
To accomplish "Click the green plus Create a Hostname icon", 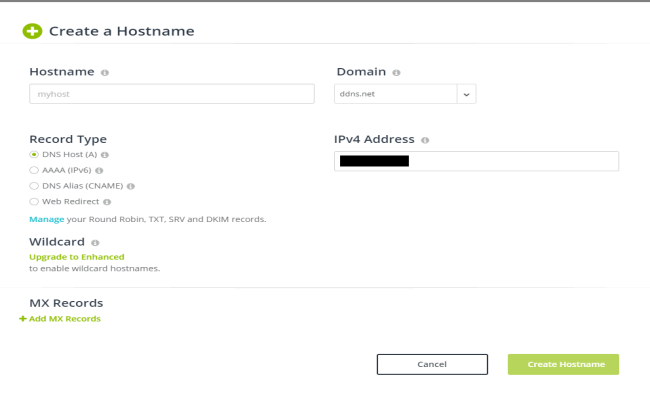I will [33, 31].
